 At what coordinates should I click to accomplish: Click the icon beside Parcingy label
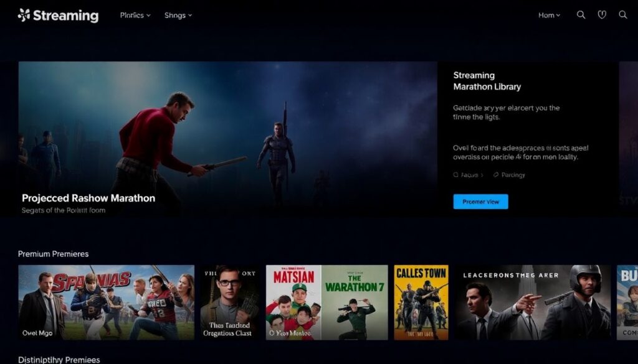tap(496, 175)
